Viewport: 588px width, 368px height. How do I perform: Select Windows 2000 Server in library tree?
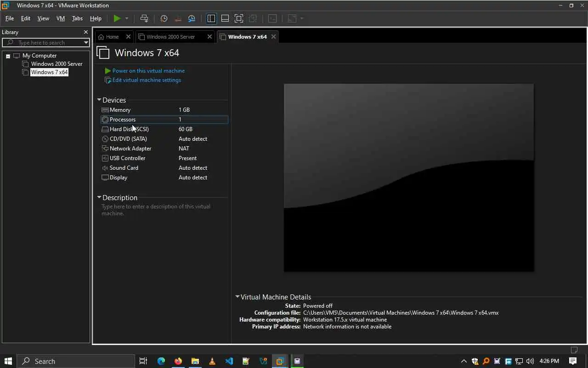pos(57,64)
